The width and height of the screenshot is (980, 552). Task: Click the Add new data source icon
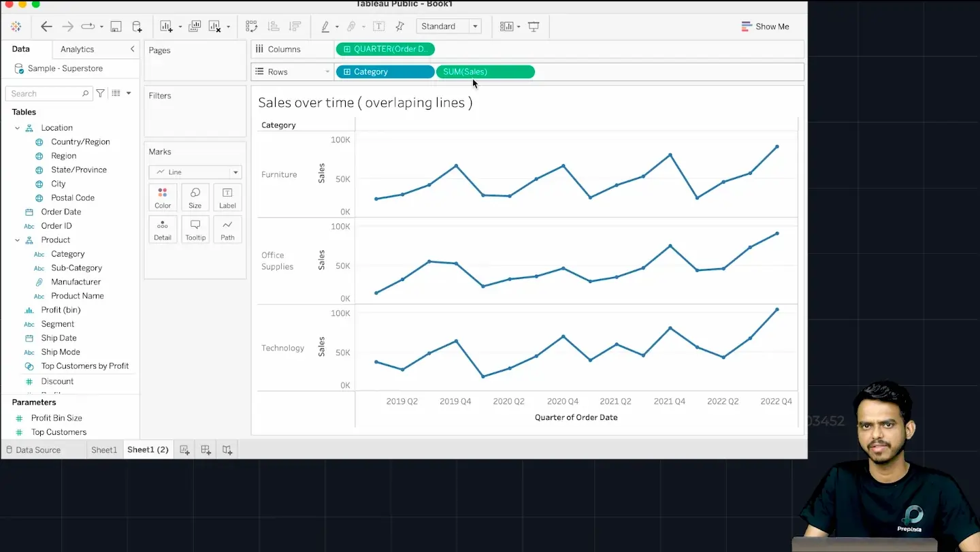(x=137, y=27)
